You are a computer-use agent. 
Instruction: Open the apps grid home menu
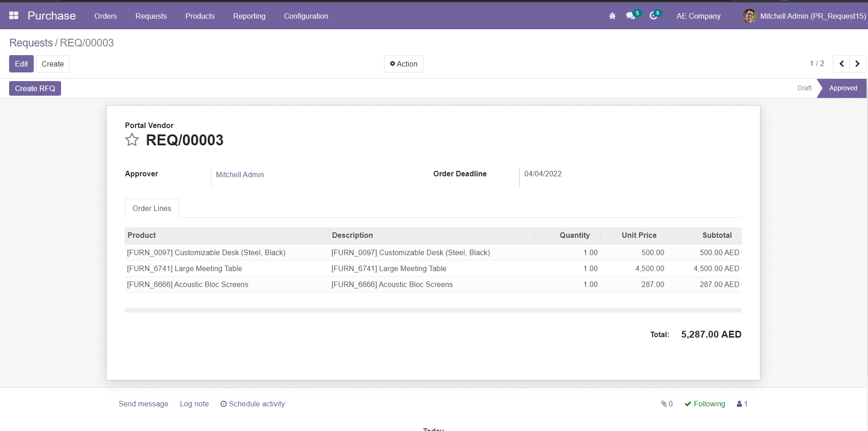pos(14,15)
